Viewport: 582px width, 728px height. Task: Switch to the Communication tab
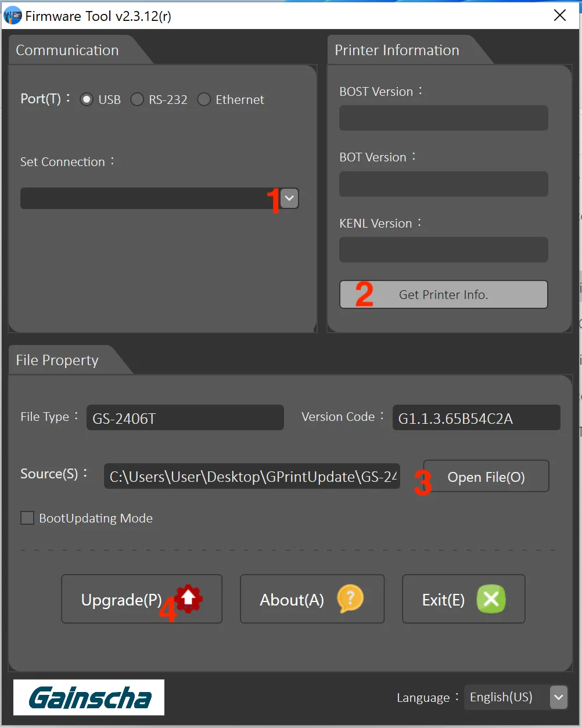tap(67, 51)
